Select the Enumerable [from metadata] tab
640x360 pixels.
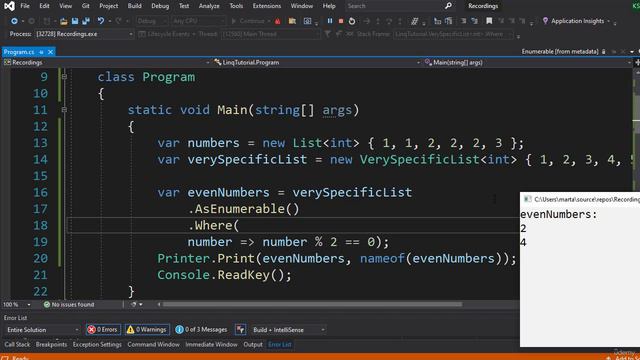[x=560, y=51]
